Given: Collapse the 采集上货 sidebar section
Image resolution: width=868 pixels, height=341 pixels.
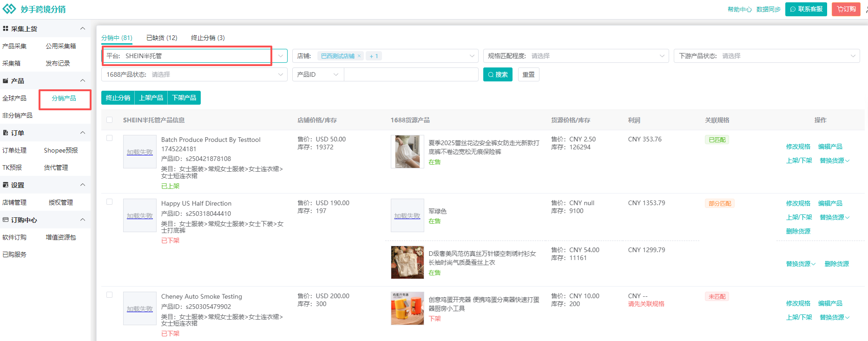Looking at the screenshot, I should coord(83,29).
